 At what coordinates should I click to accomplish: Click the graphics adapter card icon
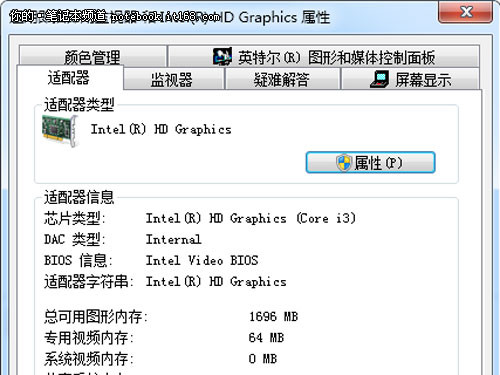60,130
